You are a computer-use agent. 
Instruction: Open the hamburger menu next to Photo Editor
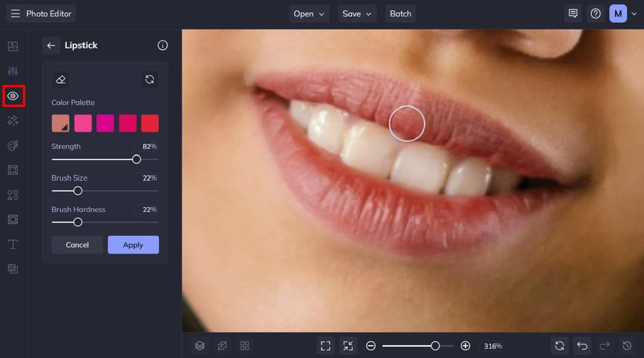point(15,14)
